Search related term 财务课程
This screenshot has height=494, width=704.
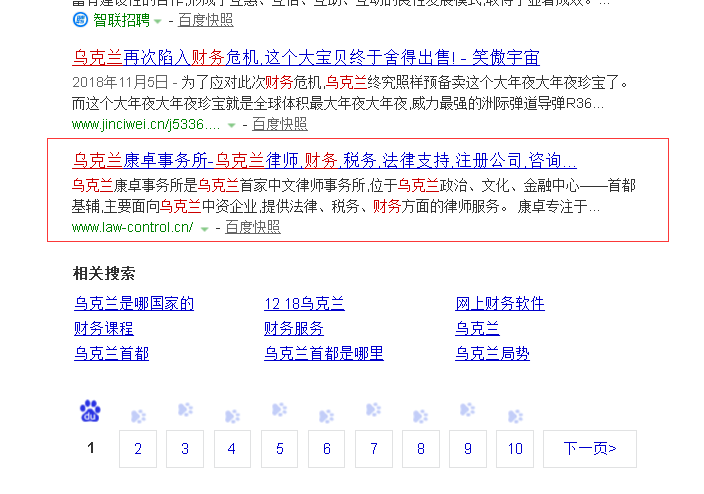[x=104, y=329]
